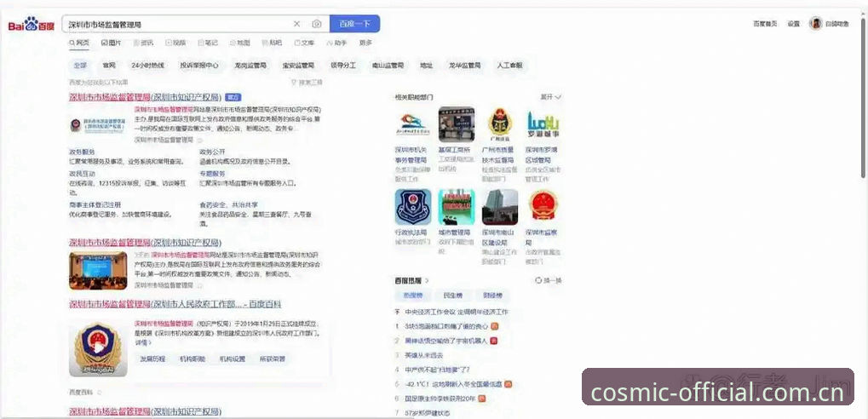Click the badge emblem thumbnail in Baike result
The width and height of the screenshot is (868, 419).
tap(98, 347)
